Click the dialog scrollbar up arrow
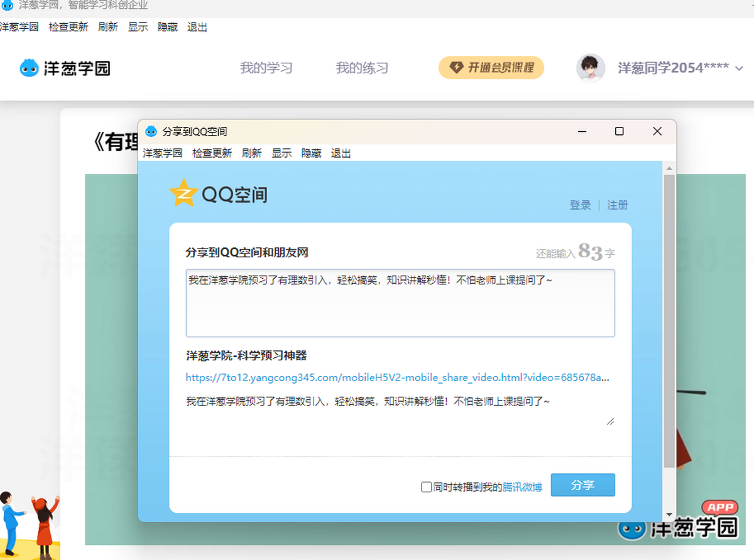754x560 pixels. pos(669,168)
